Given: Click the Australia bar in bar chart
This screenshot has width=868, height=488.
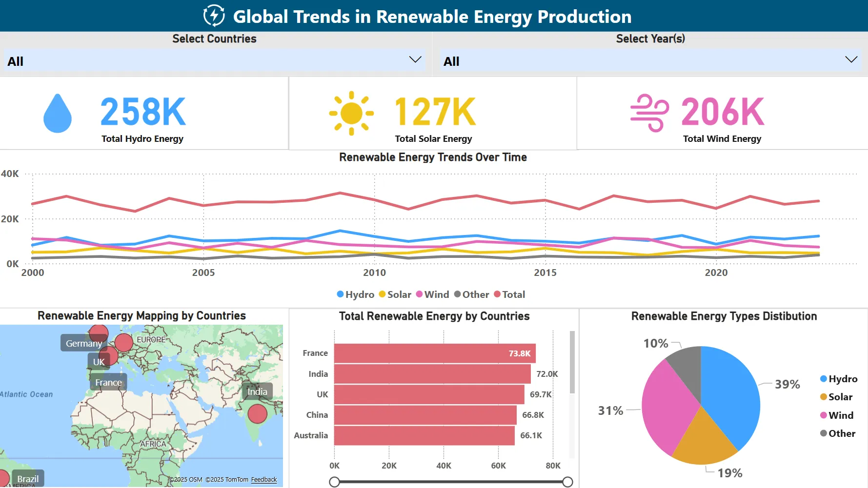Looking at the screenshot, I should 424,435.
